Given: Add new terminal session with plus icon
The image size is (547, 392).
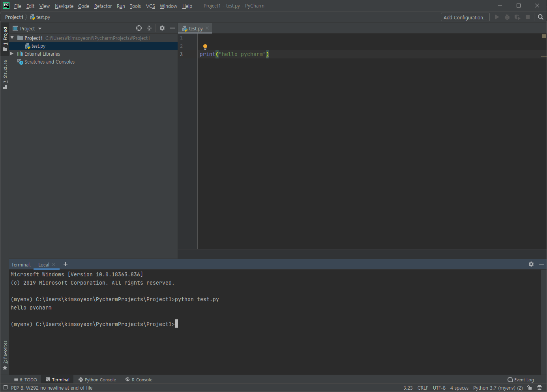Looking at the screenshot, I should (66, 264).
